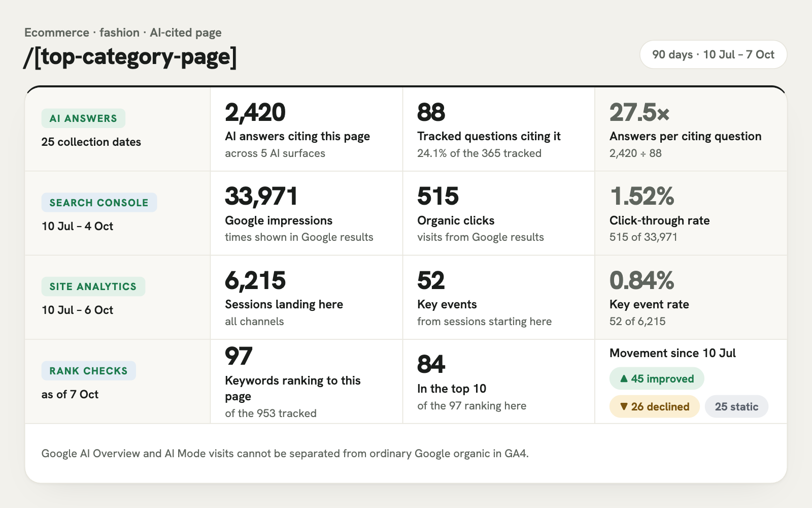This screenshot has width=812, height=508.
Task: Click 'of the 97 ranking here' text
Action: pos(471,406)
